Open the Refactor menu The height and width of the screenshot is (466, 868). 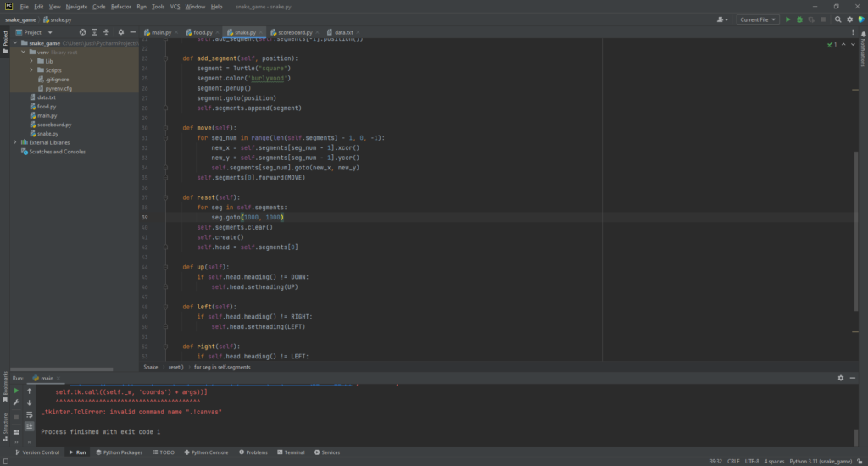[x=120, y=7]
